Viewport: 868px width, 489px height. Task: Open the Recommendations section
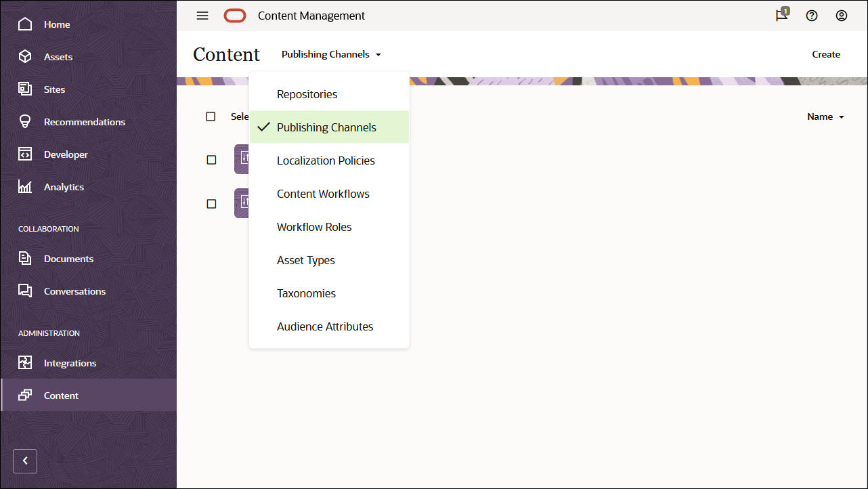(x=85, y=121)
